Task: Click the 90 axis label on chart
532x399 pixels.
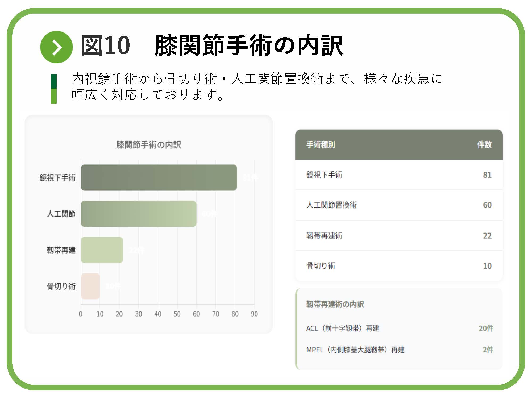Action: (254, 314)
